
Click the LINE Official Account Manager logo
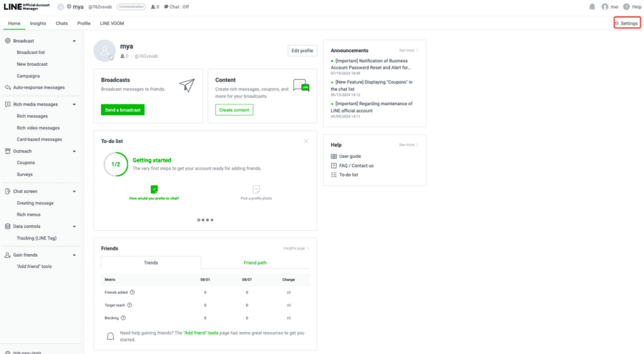tap(26, 6)
